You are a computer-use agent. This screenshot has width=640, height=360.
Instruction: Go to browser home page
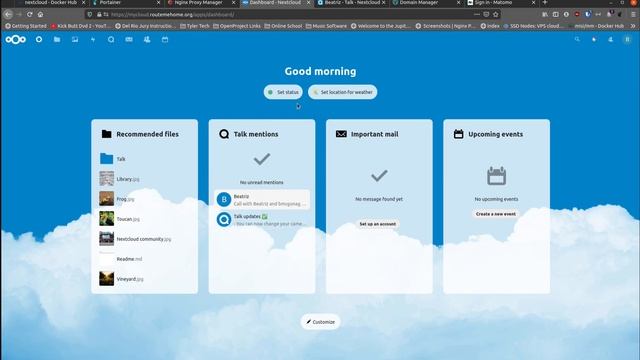(40, 14)
